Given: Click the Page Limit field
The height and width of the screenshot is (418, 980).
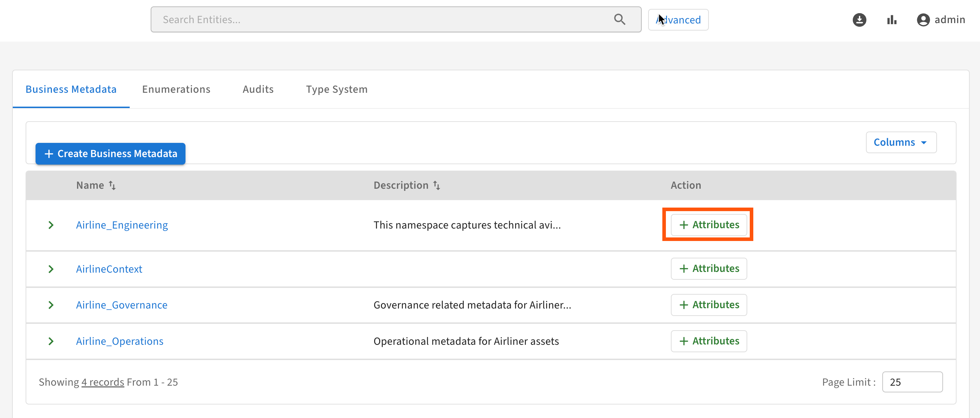Looking at the screenshot, I should point(912,382).
